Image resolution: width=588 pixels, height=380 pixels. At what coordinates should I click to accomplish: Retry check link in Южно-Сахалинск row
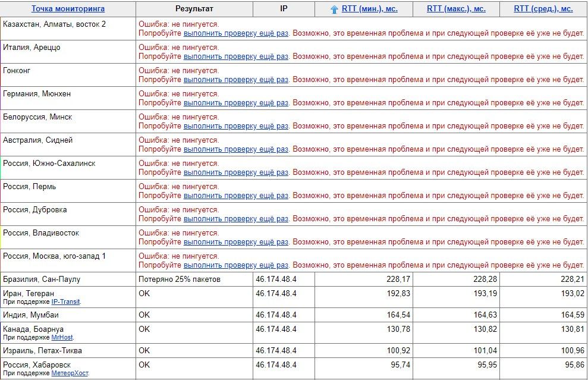(236, 172)
